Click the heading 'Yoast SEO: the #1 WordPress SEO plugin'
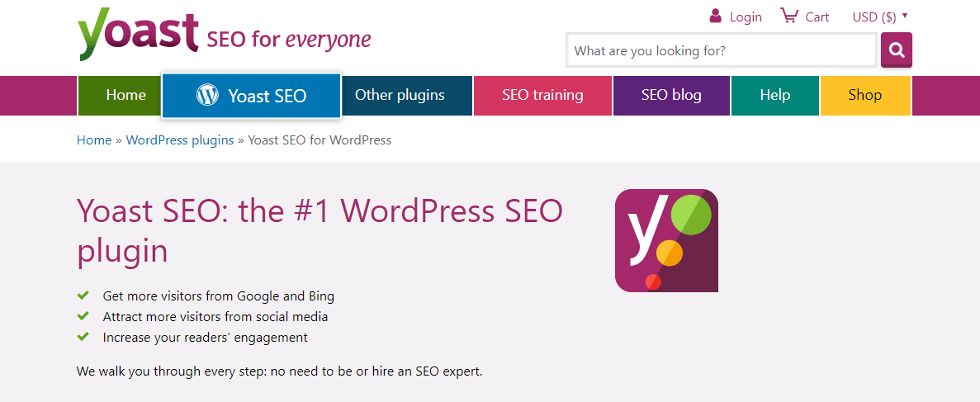Screen dimensions: 980x402 click(x=320, y=230)
